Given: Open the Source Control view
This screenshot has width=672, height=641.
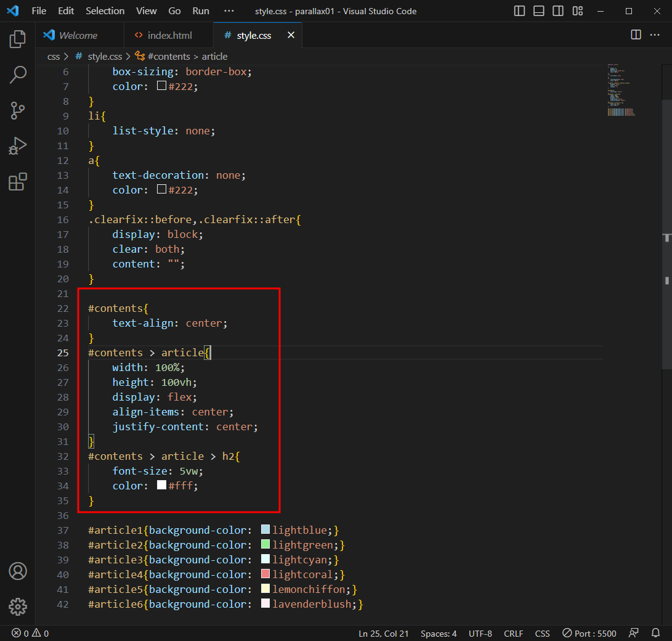Looking at the screenshot, I should 18,110.
